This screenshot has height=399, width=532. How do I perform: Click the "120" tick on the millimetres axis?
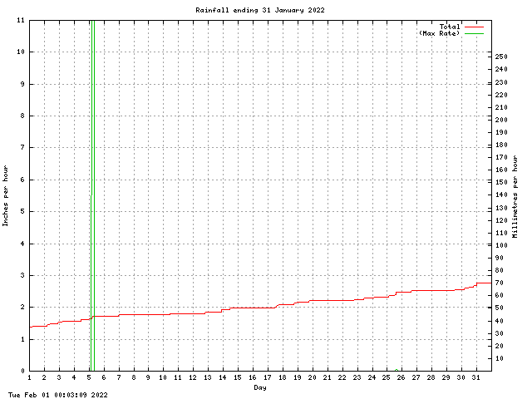[x=501, y=220]
